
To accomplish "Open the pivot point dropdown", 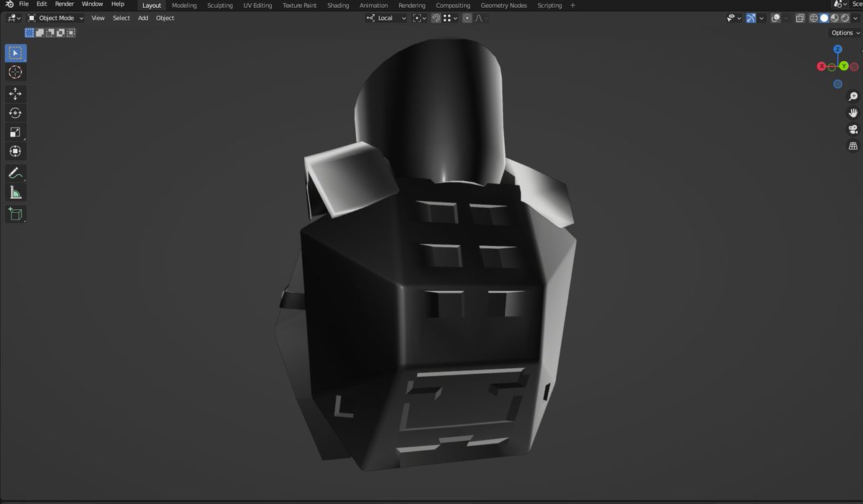I will [x=419, y=18].
